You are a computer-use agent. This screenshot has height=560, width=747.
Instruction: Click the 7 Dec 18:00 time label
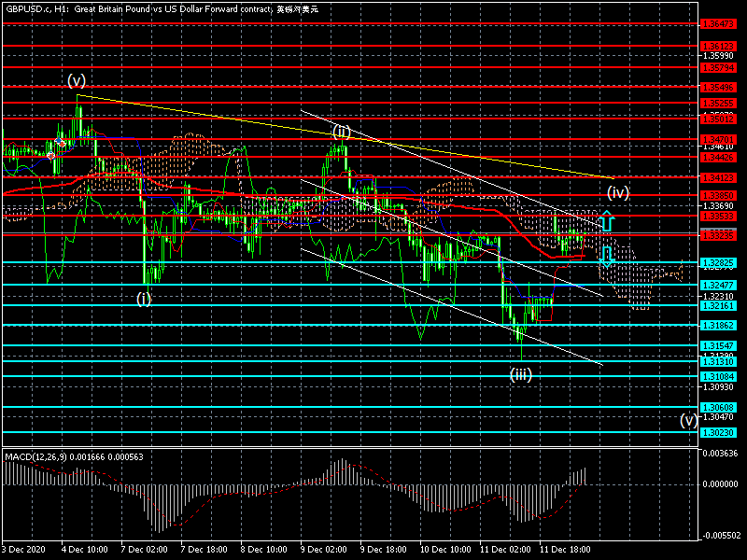coord(204,549)
